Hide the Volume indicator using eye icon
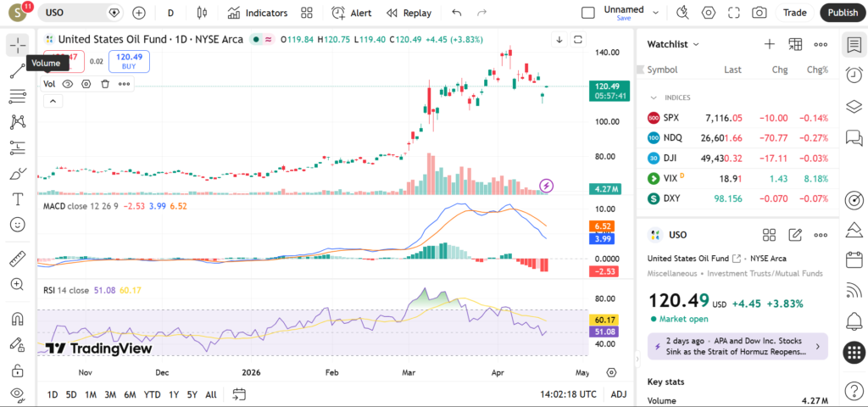The image size is (868, 407). coord(68,84)
